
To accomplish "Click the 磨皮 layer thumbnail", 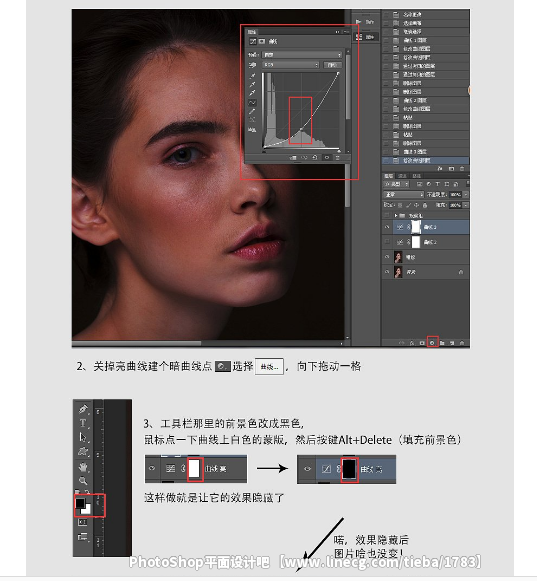I will pos(398,256).
